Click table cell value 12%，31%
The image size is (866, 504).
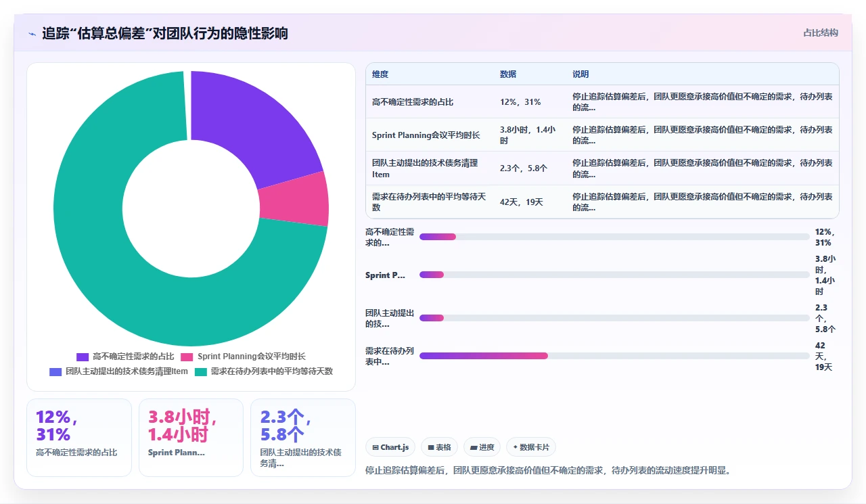[x=520, y=101]
